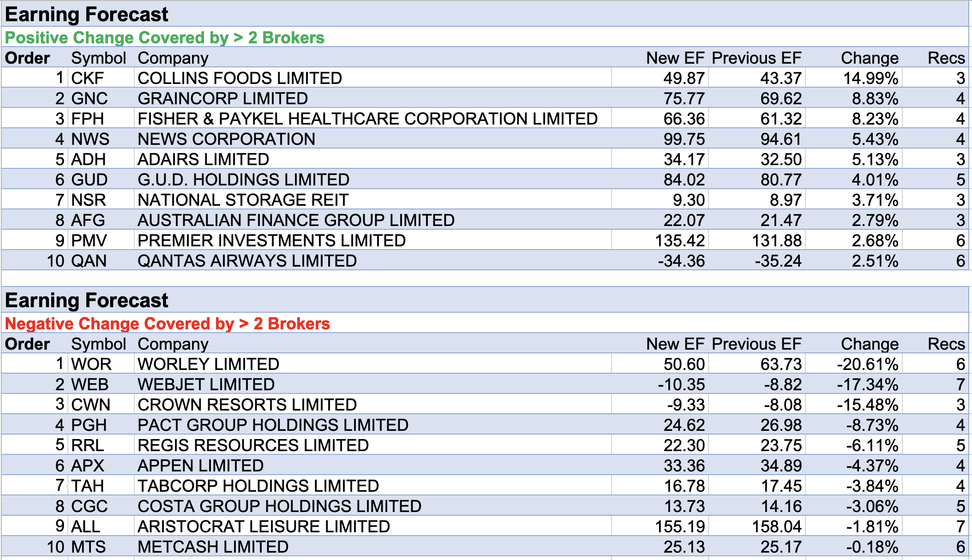Select the National Storage REIT cell
The image size is (972, 560).
tap(243, 200)
